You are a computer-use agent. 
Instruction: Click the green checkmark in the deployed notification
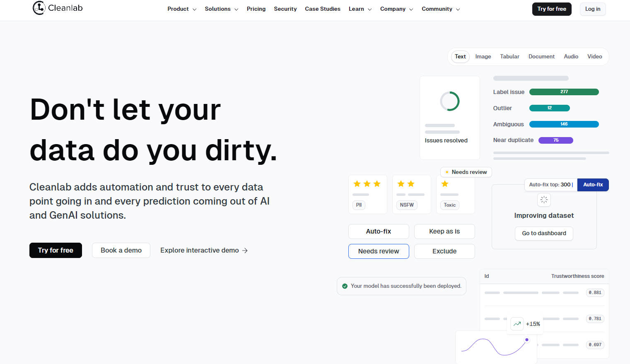345,286
